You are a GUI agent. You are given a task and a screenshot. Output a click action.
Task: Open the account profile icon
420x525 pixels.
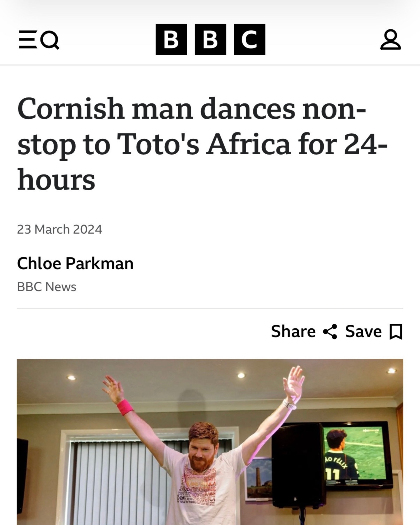(390, 40)
